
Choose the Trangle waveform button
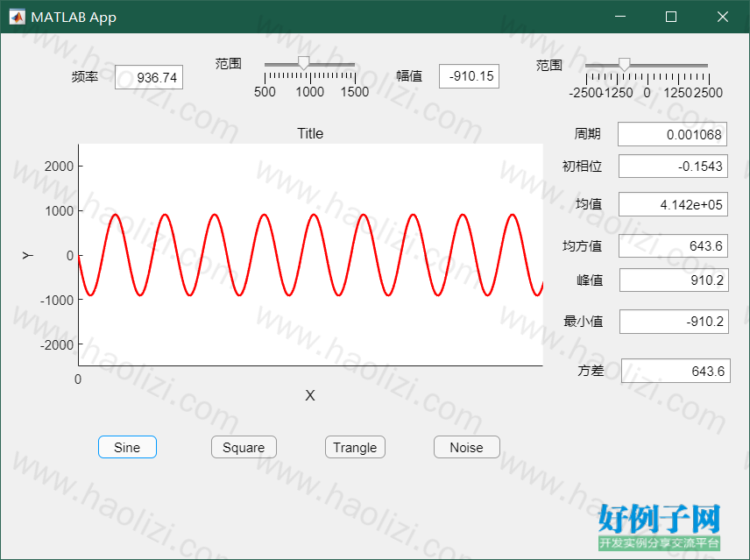point(355,447)
